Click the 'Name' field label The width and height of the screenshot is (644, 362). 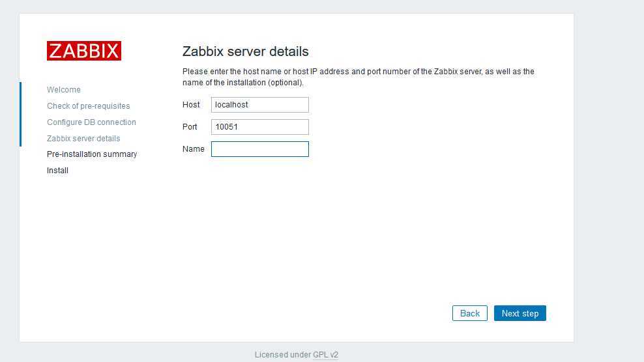[x=194, y=149]
